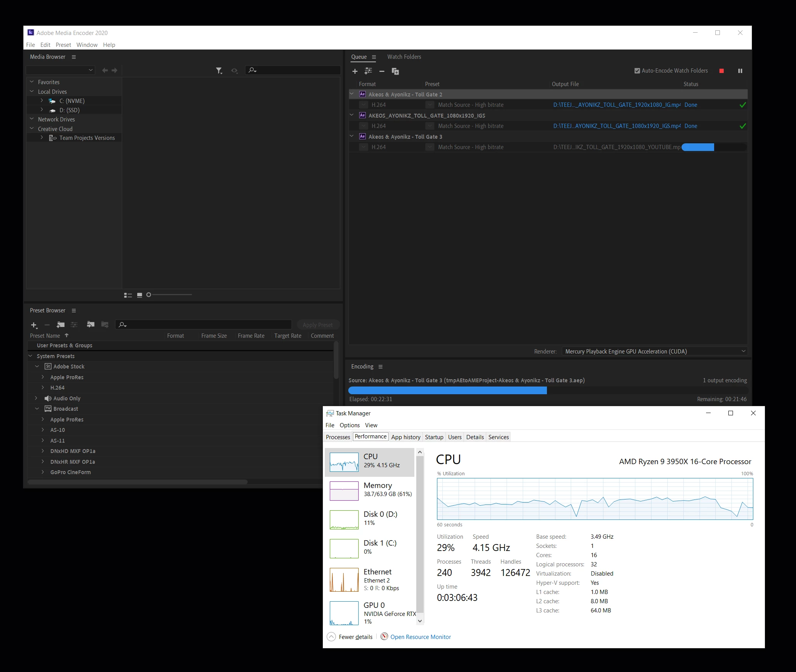Click the new preset plus icon in Preset Browser
Image resolution: width=796 pixels, height=672 pixels.
(34, 325)
